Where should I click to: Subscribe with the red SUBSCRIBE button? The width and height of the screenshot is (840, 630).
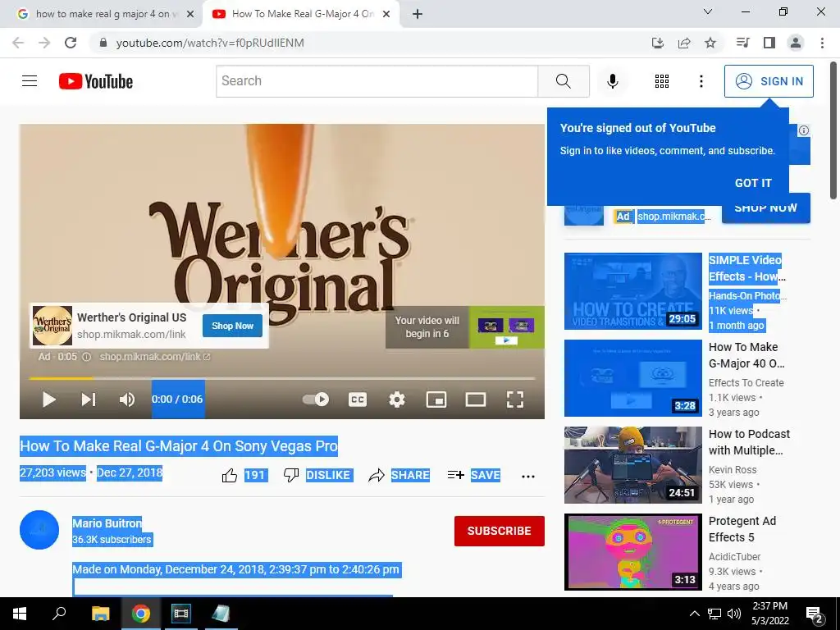(x=500, y=531)
